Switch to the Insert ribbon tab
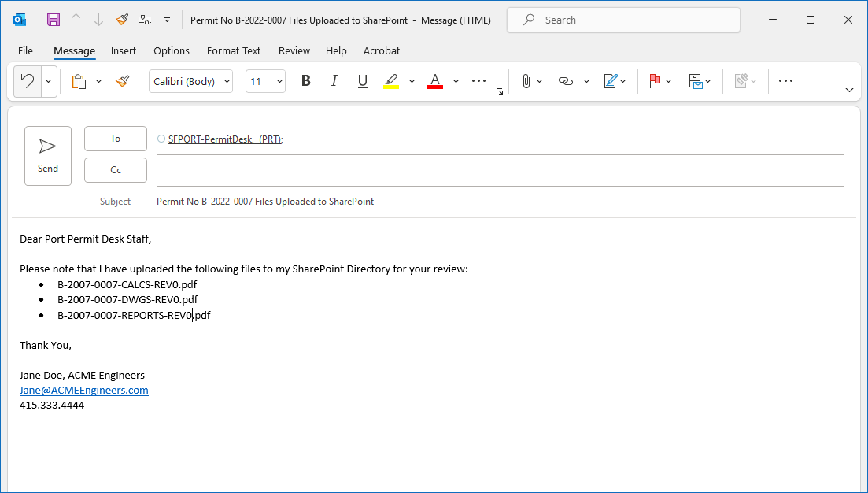This screenshot has width=868, height=493. [124, 50]
